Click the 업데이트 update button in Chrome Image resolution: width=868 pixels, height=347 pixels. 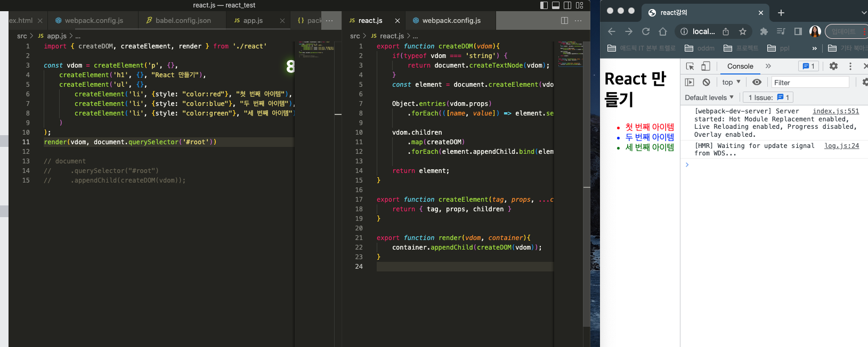coord(846,31)
